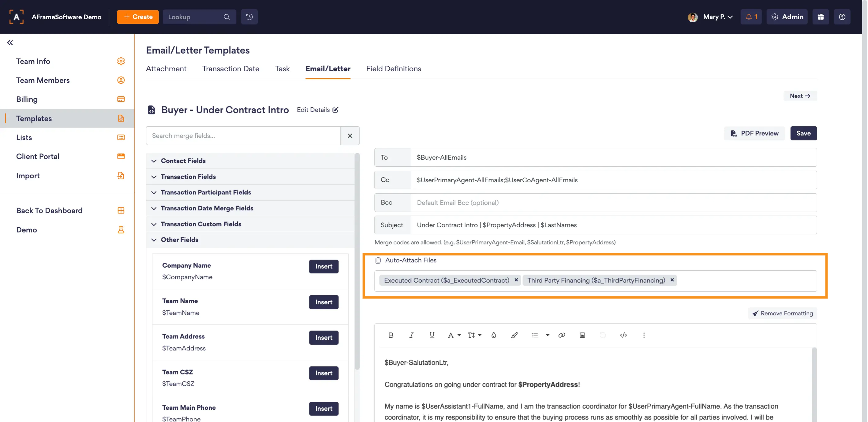Remove the Executed Contract attachment tag
This screenshot has width=868, height=422.
(x=516, y=280)
